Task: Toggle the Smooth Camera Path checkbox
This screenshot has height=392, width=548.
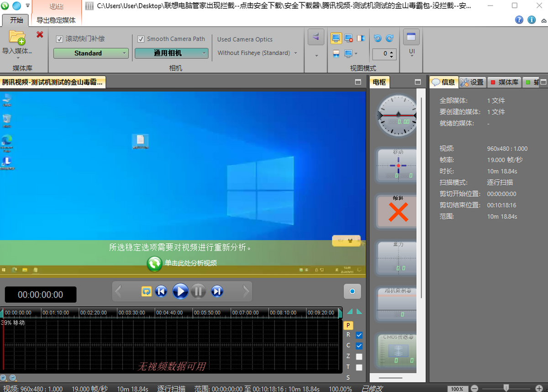Action: click(x=141, y=39)
